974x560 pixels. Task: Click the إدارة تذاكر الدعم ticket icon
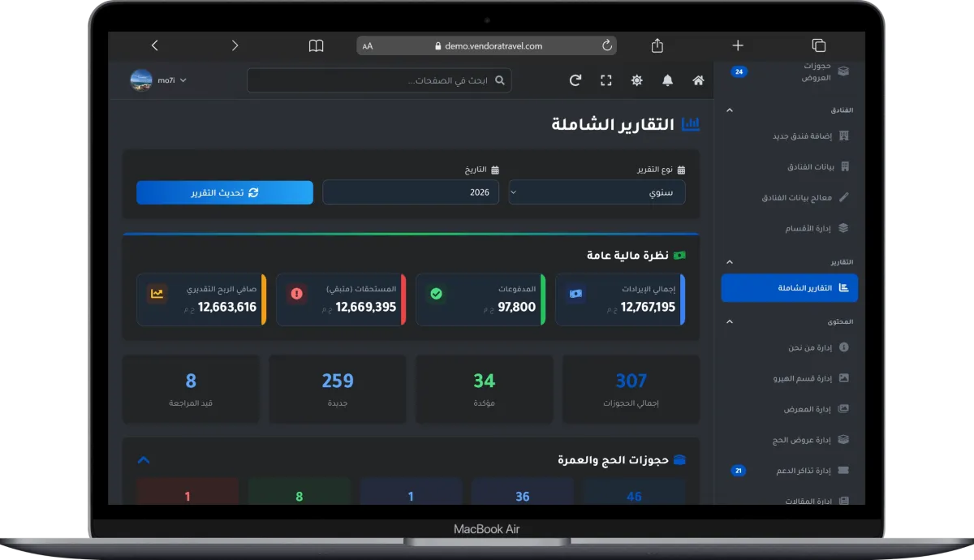click(x=843, y=471)
